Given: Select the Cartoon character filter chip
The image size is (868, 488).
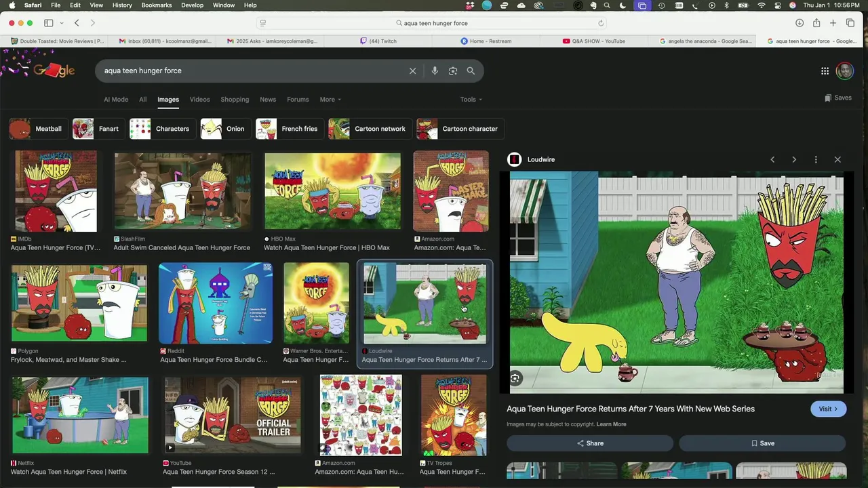Looking at the screenshot, I should [x=460, y=129].
